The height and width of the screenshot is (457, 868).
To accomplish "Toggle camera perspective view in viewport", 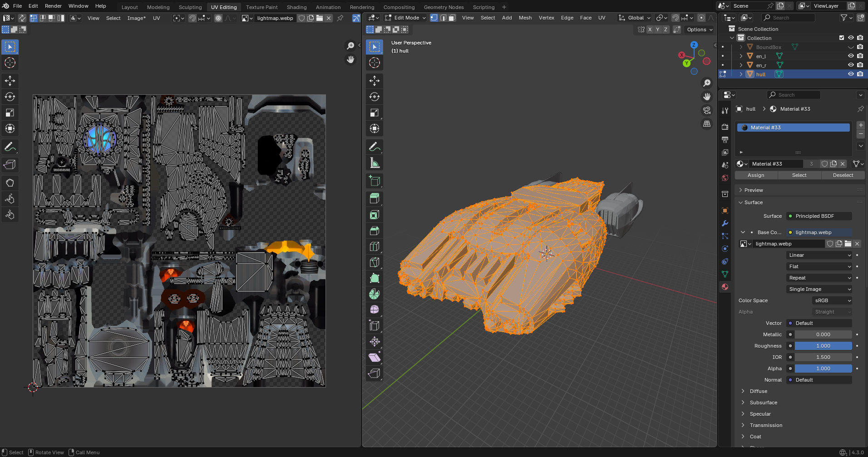I will click(x=707, y=110).
